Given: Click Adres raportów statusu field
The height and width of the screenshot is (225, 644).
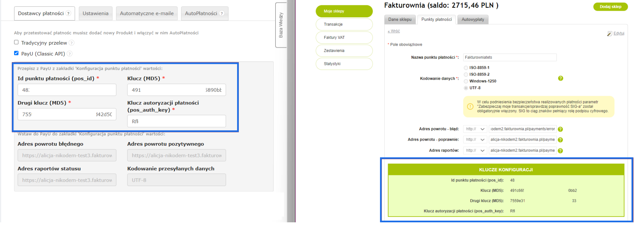Looking at the screenshot, I should click(67, 180).
